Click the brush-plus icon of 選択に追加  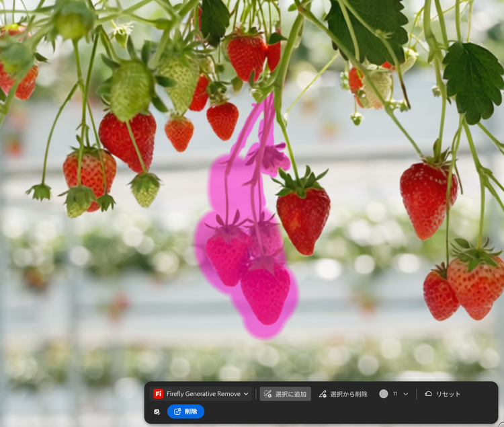[267, 394]
